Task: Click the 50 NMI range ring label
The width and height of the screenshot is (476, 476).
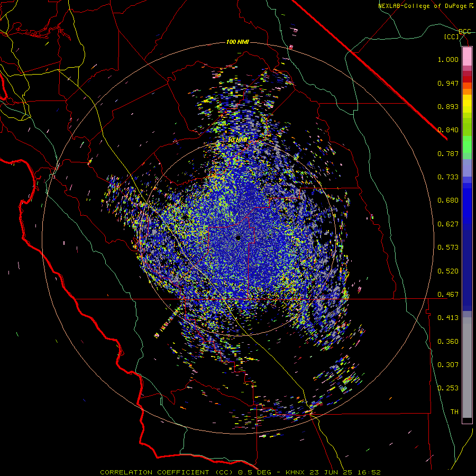Action: point(237,140)
